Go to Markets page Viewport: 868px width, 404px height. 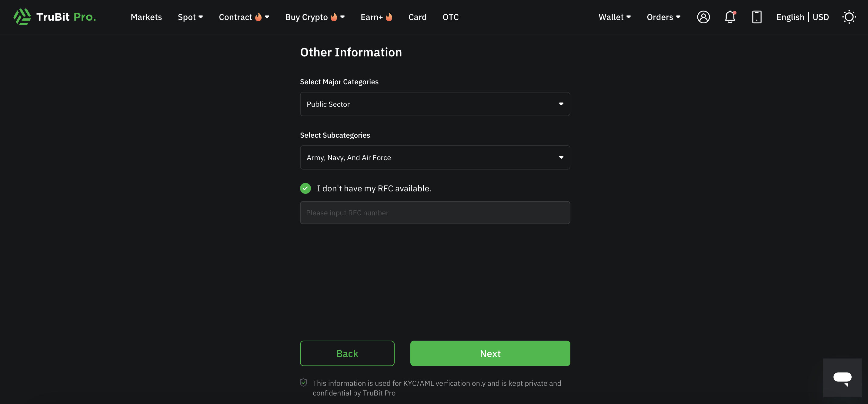(x=146, y=17)
